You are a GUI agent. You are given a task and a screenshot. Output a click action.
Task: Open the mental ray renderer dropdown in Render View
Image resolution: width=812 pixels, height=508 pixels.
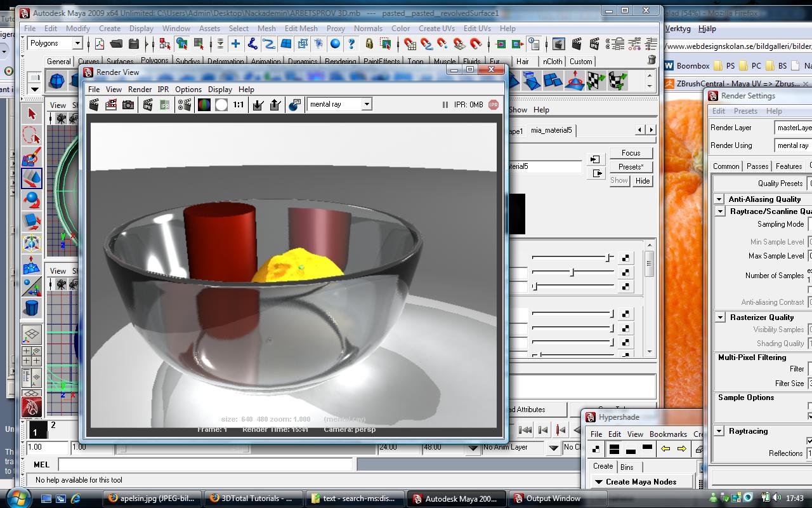coord(366,104)
